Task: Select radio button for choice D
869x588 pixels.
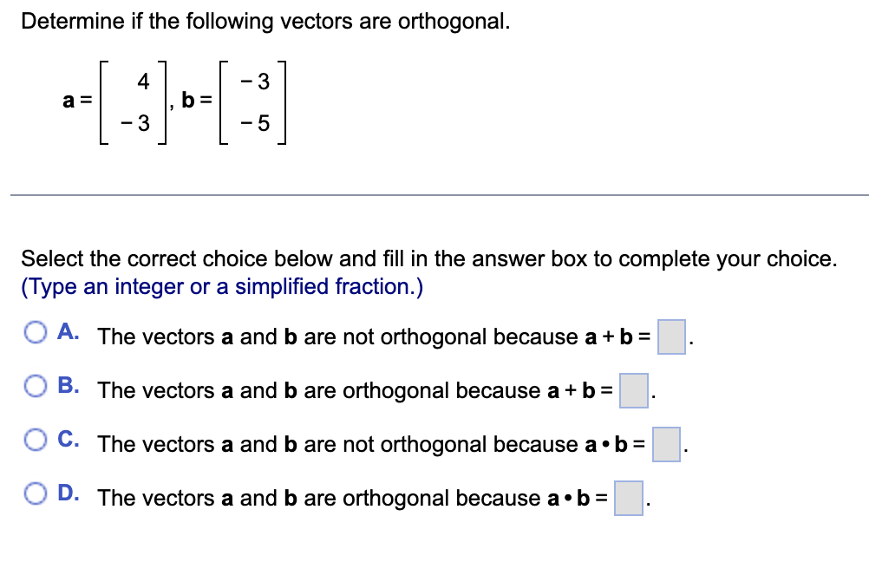Action: pyautogui.click(x=36, y=493)
